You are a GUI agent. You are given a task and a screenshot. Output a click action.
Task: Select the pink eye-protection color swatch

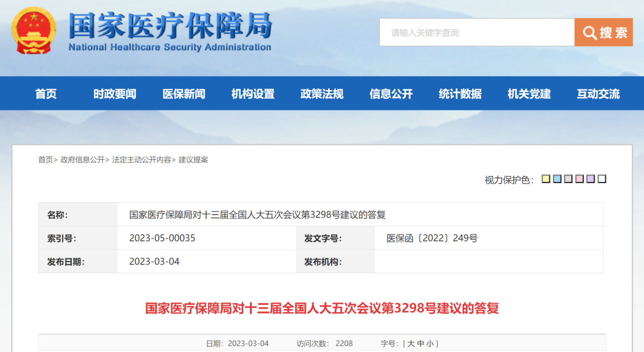(x=579, y=178)
